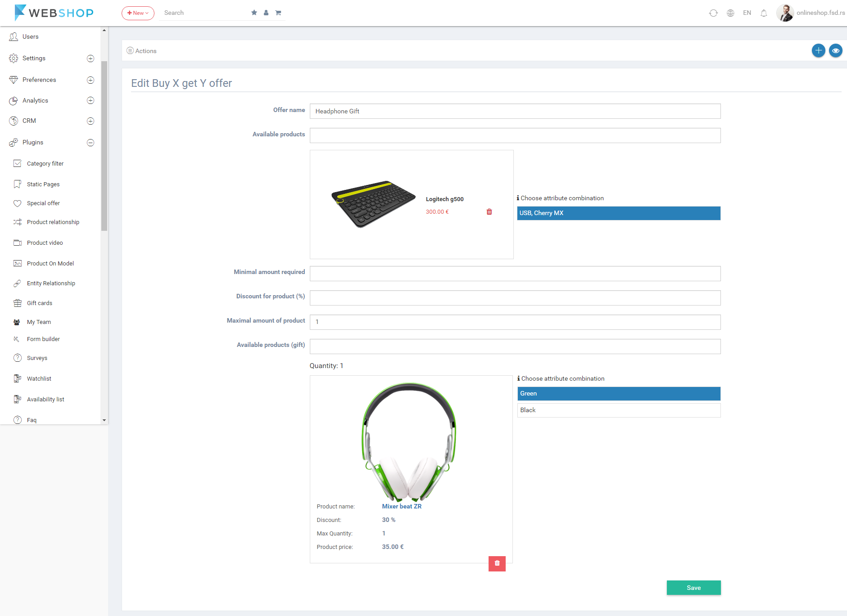Click the Availability list icon
This screenshot has height=616, width=847.
tap(18, 399)
